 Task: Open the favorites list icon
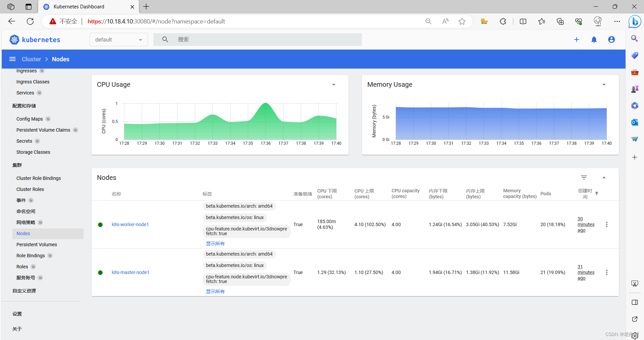541,21
